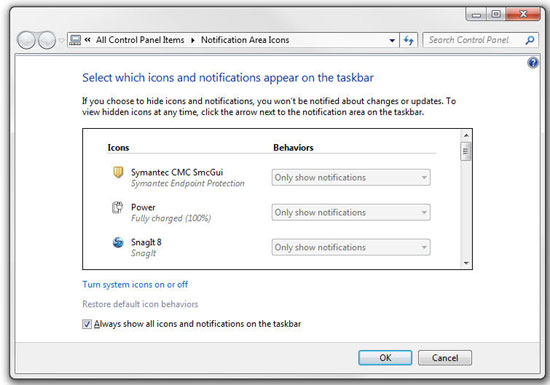Open Turn system icons on or off
This screenshot has width=550, height=385.
pyautogui.click(x=135, y=284)
